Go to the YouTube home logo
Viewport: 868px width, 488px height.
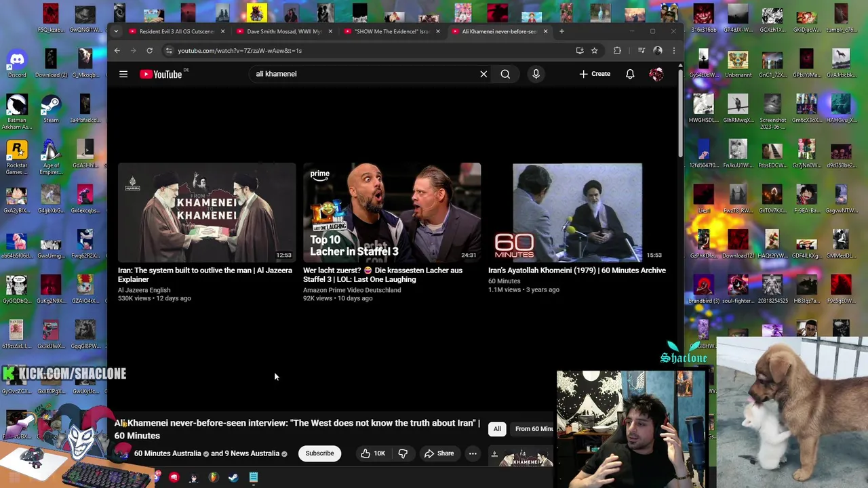[x=161, y=74]
